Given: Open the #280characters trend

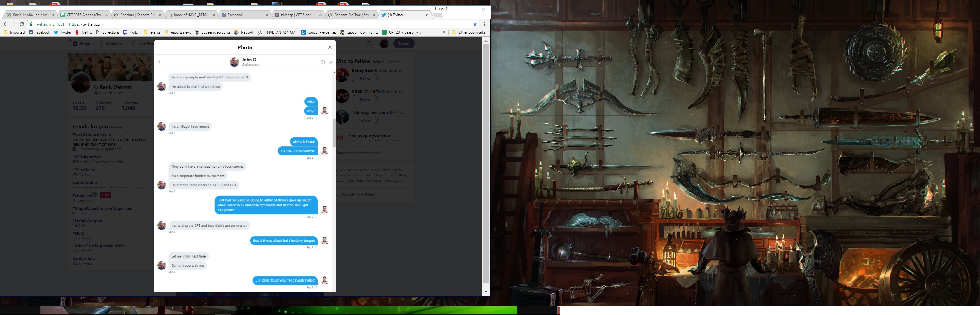Looking at the screenshot, I should coord(87,157).
